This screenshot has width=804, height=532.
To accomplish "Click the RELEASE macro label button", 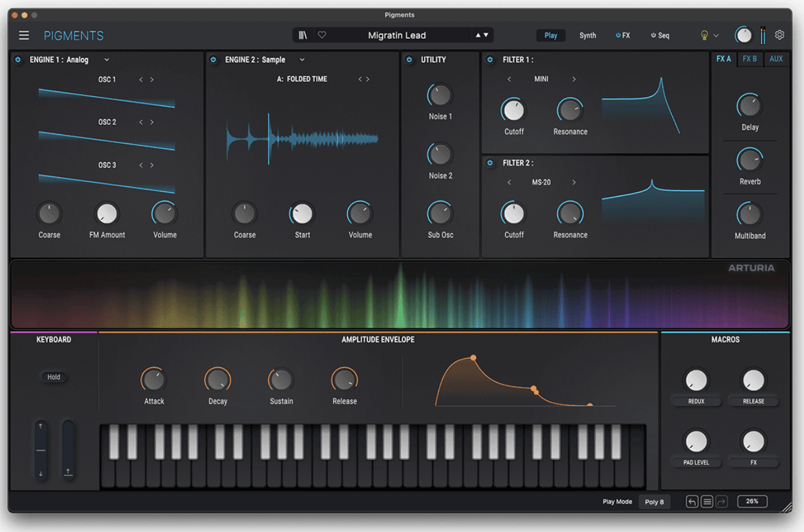I will click(x=753, y=402).
